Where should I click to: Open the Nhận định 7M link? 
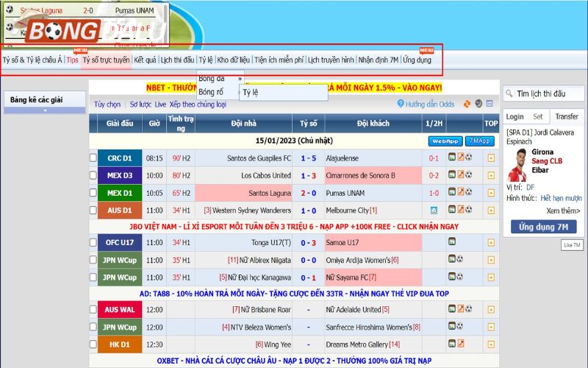click(378, 60)
